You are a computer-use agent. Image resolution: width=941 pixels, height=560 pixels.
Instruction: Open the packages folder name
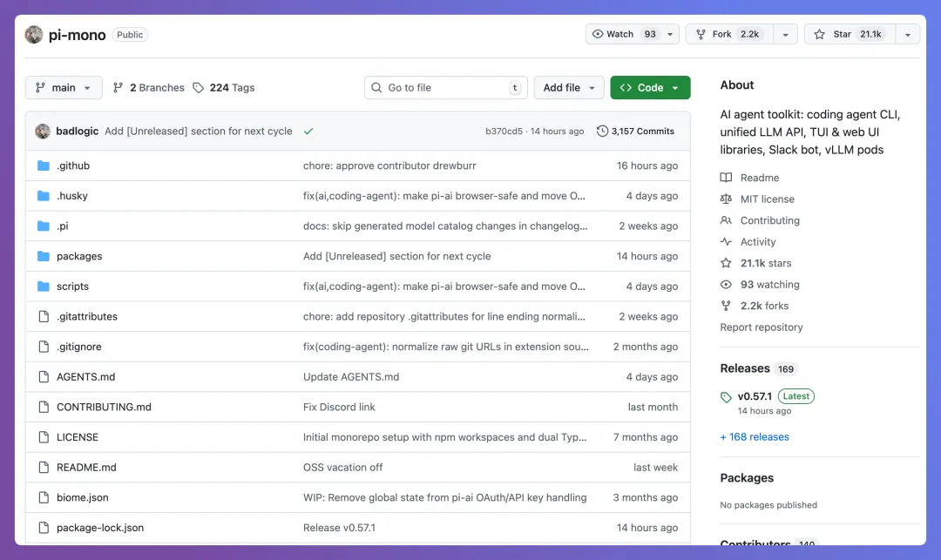[79, 256]
